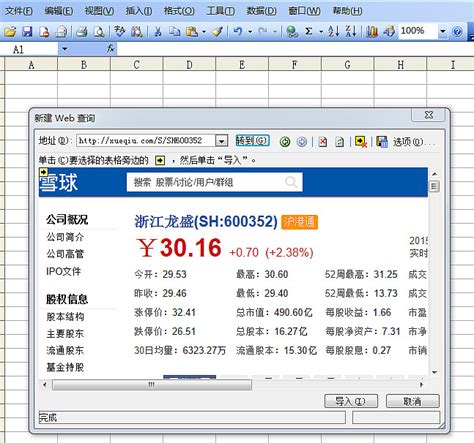Refresh the web page in the query dialog
This screenshot has width=474, height=443.
click(339, 142)
